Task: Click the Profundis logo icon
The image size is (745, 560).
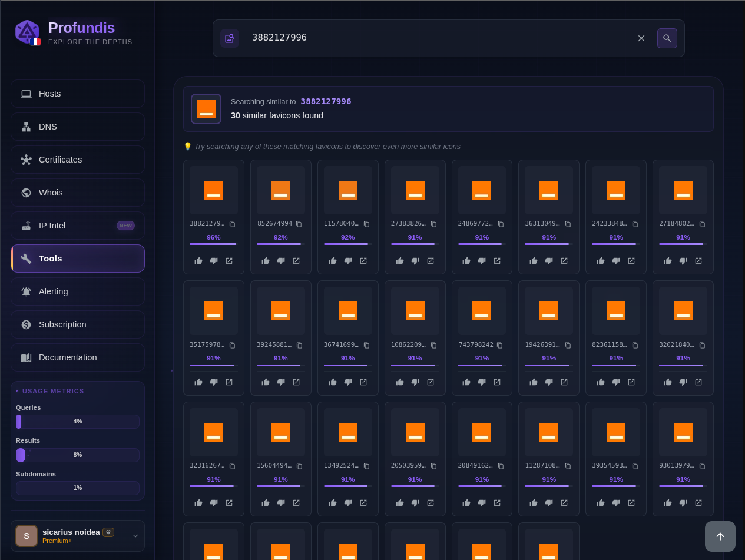Action: pos(27,32)
